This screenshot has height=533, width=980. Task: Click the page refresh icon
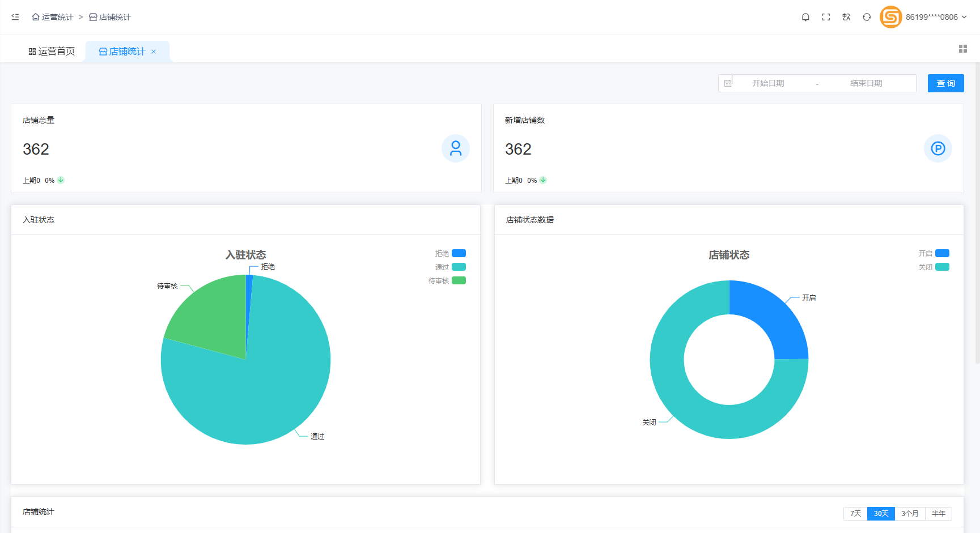tap(867, 17)
